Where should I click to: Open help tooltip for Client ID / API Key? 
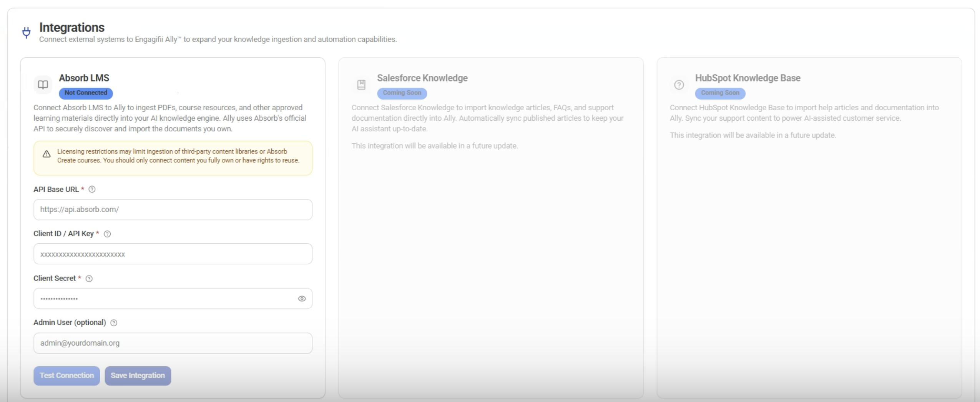pyautogui.click(x=108, y=234)
